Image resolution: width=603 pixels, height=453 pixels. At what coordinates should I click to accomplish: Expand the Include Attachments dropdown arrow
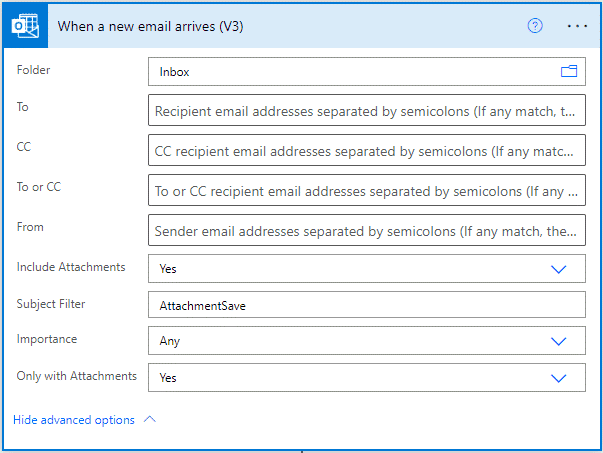point(559,268)
